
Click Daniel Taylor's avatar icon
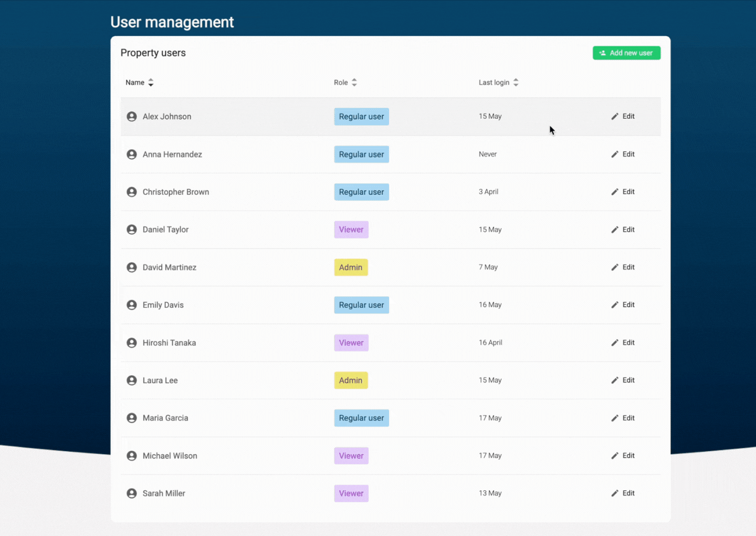pos(132,230)
